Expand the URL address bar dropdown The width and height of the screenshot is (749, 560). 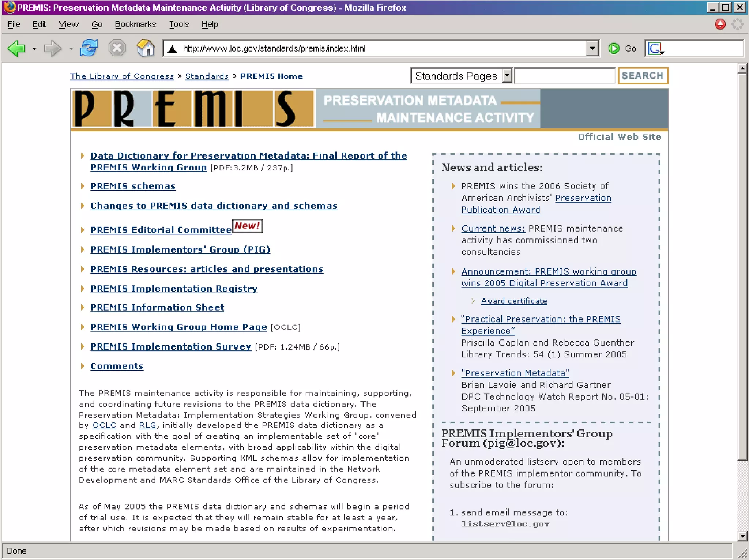point(592,48)
